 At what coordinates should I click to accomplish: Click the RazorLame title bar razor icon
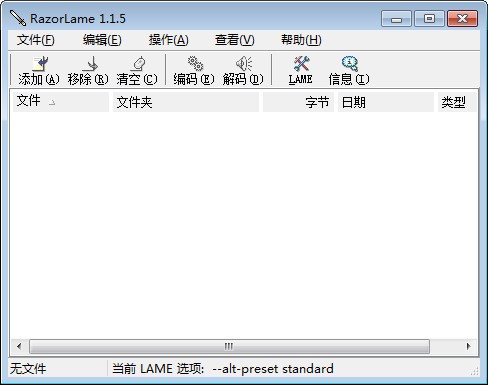[x=18, y=18]
